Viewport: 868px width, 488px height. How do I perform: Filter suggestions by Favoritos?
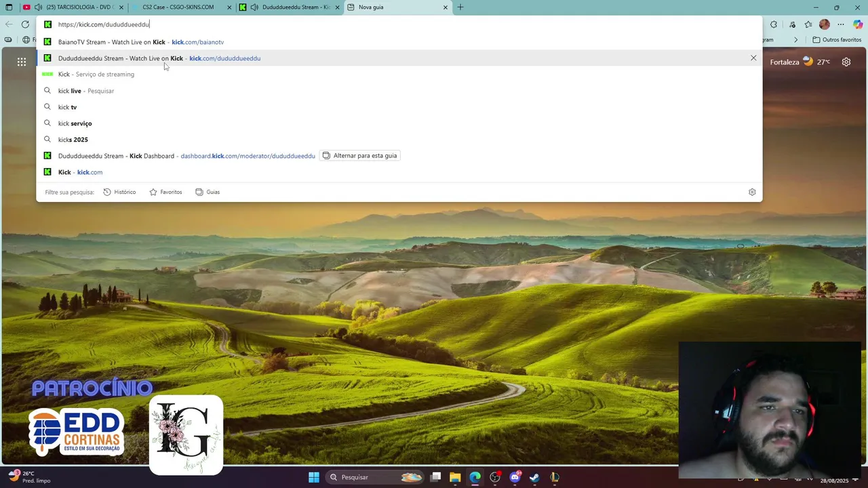tap(165, 192)
